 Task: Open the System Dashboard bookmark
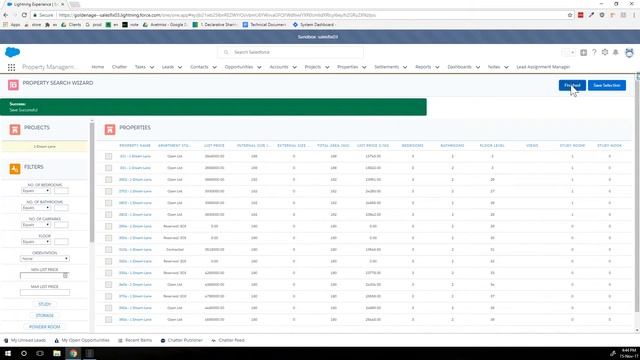313,24
